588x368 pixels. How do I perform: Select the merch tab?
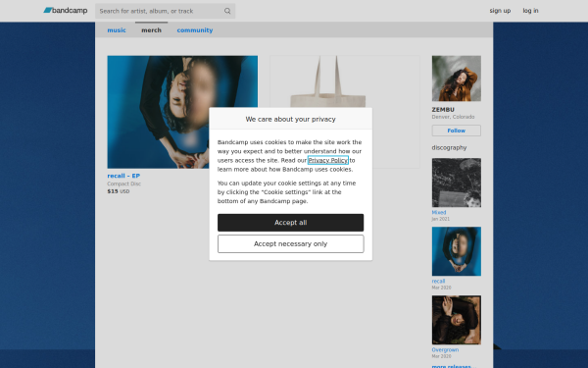[x=152, y=30]
